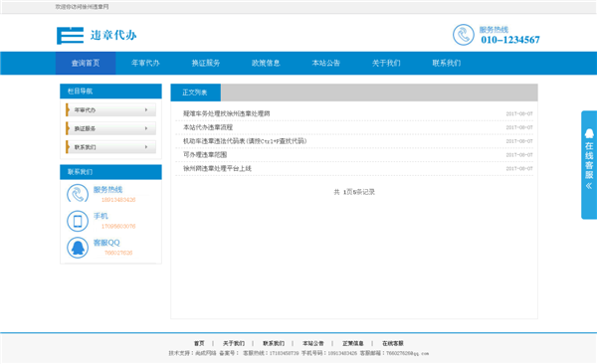
Task: Expand arrow on sidebar 年审代办 item
Action: [146, 109]
